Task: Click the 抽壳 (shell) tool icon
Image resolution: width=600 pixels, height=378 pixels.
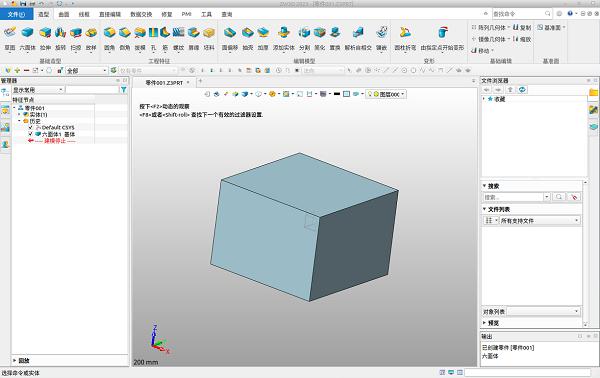Action: [x=248, y=33]
